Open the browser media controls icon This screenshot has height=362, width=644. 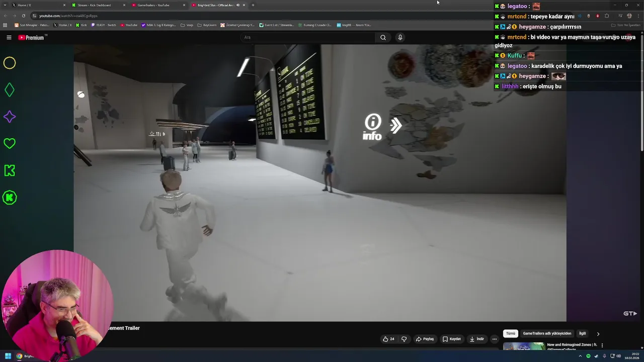click(620, 16)
